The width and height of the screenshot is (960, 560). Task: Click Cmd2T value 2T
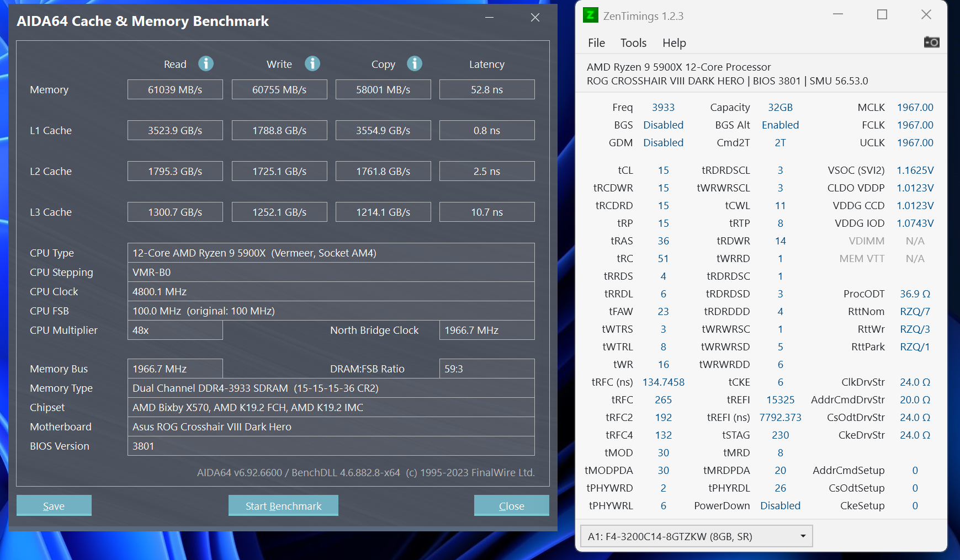[x=780, y=142]
